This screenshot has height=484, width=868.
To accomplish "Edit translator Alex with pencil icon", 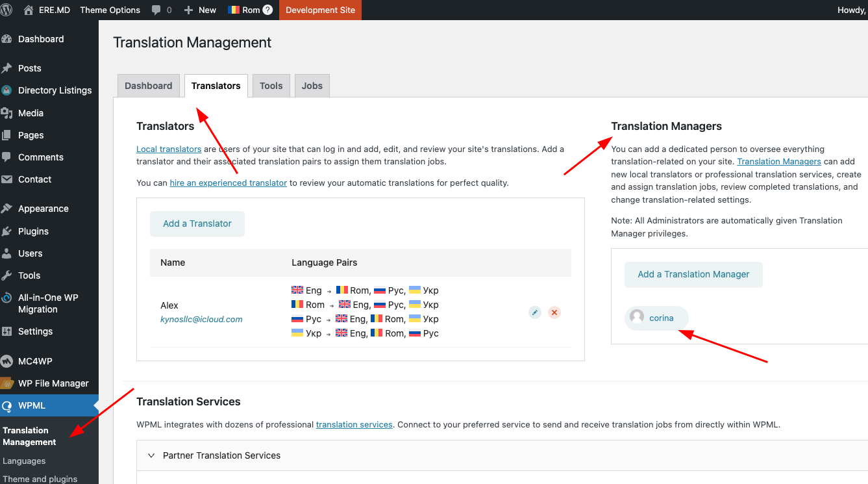I will (x=535, y=312).
